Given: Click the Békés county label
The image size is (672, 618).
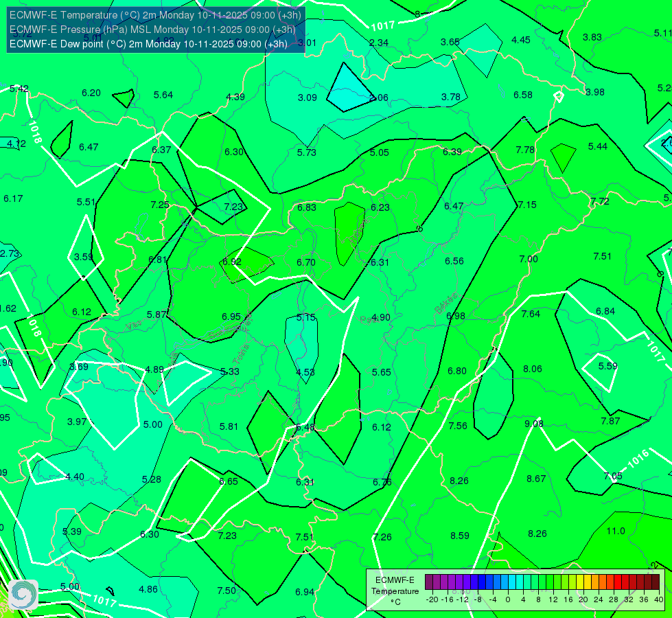Looking at the screenshot, I should (x=446, y=304).
